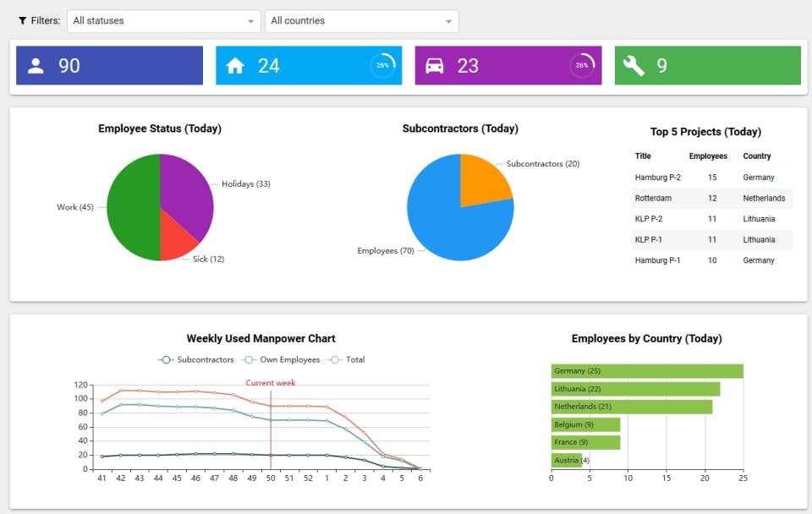This screenshot has height=514, width=812.
Task: Click the Top 5 Projects (Today) heading
Action: [x=705, y=132]
